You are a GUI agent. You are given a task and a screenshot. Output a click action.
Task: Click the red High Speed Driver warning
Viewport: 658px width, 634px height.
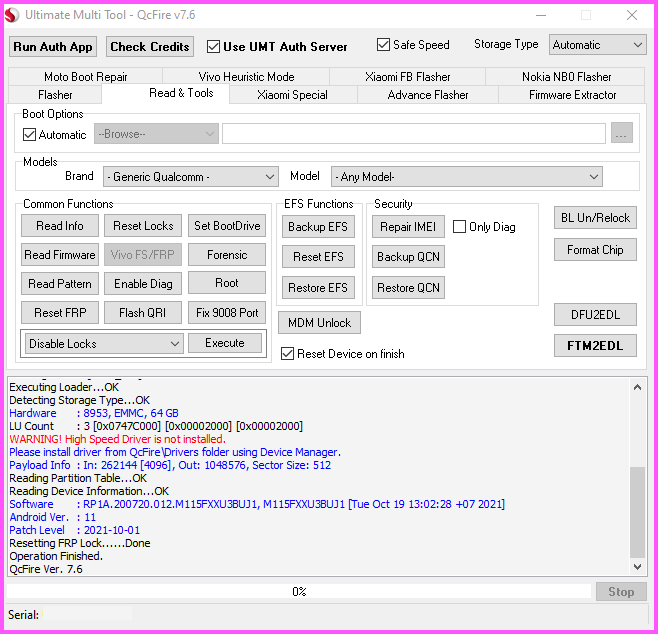click(x=118, y=439)
